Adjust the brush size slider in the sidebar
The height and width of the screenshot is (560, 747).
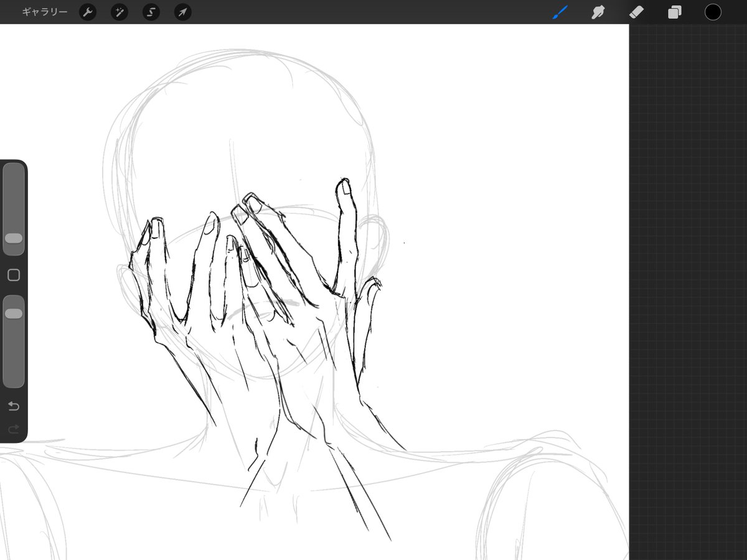pos(14,209)
